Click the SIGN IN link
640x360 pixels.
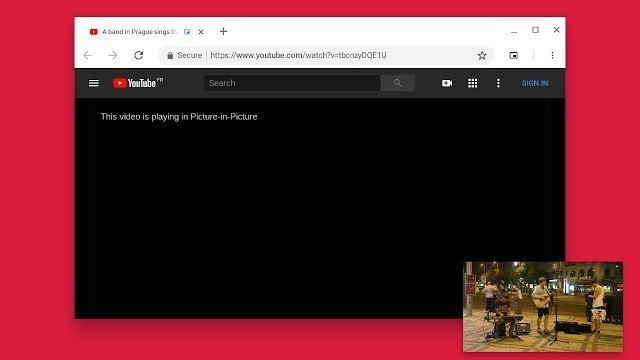(535, 83)
